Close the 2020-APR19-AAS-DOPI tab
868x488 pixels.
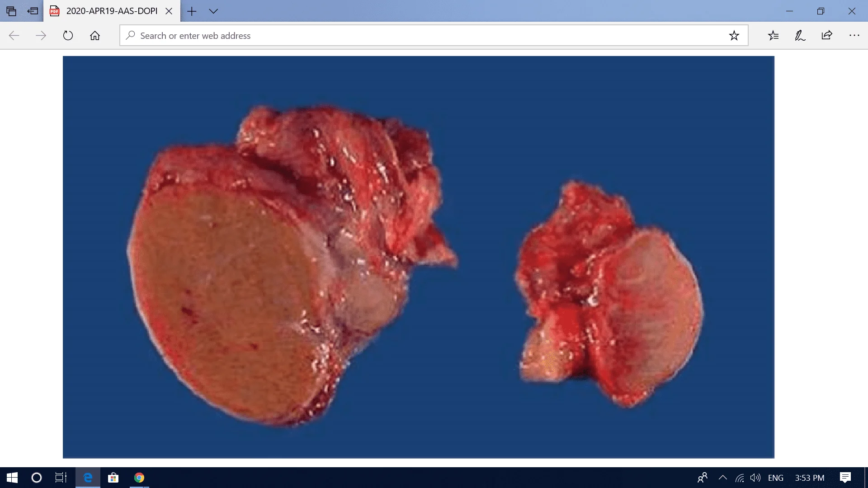tap(169, 11)
